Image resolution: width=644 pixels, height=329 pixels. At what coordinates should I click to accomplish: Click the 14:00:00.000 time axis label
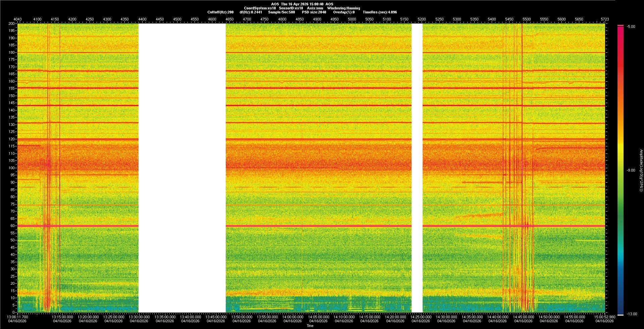293,317
